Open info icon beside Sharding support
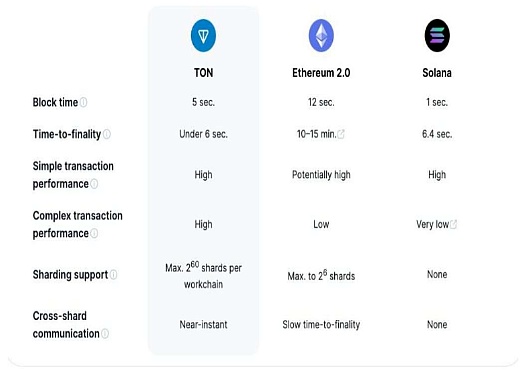 (114, 275)
